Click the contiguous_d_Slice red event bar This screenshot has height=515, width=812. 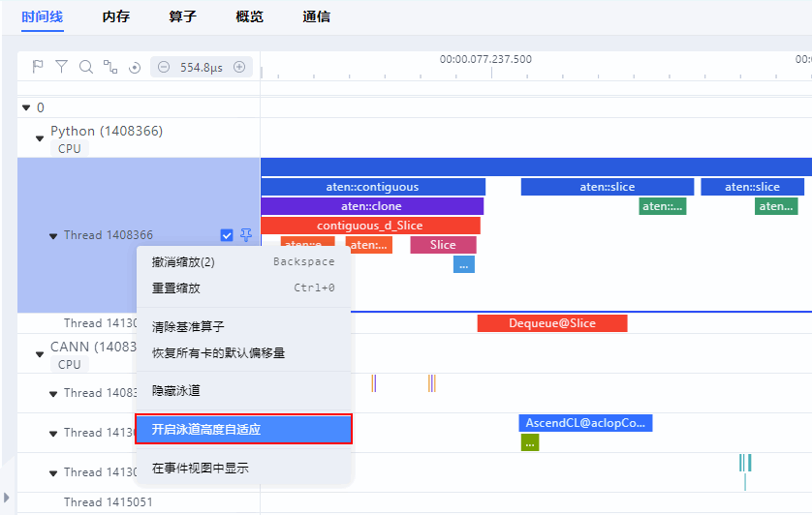370,226
